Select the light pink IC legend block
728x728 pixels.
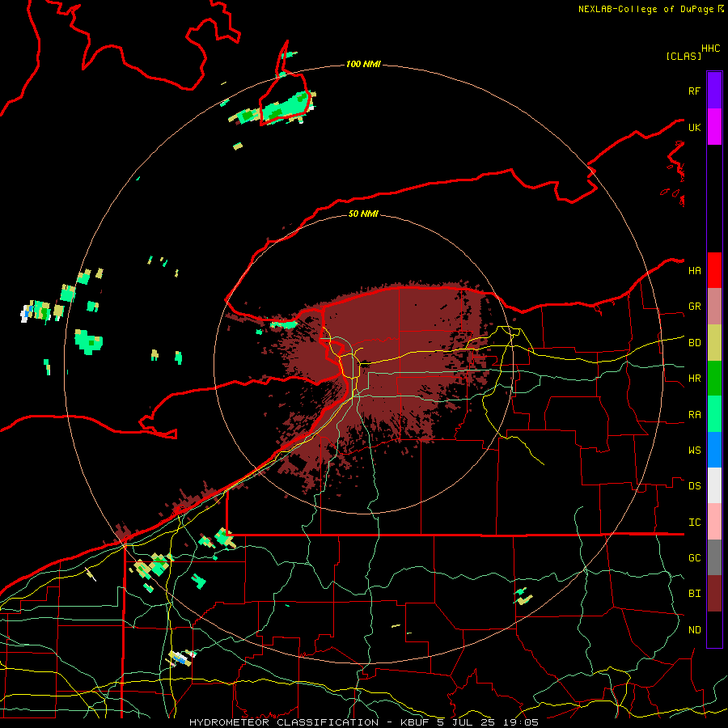714,522
